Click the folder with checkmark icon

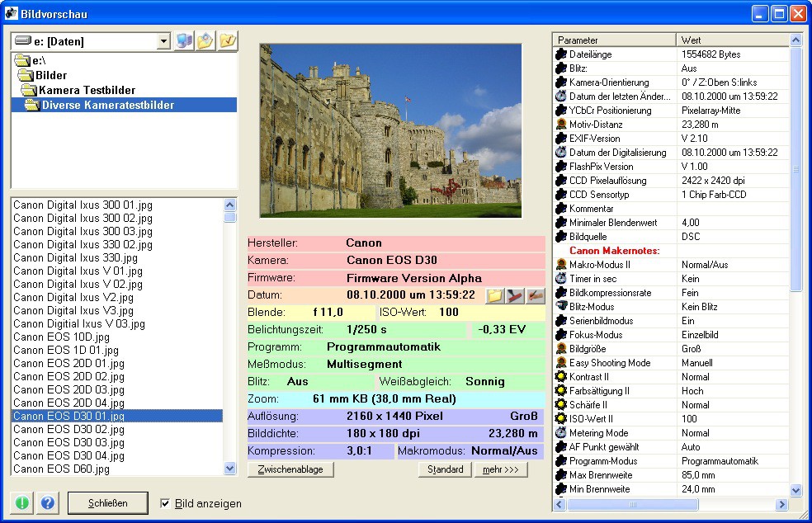(x=227, y=41)
